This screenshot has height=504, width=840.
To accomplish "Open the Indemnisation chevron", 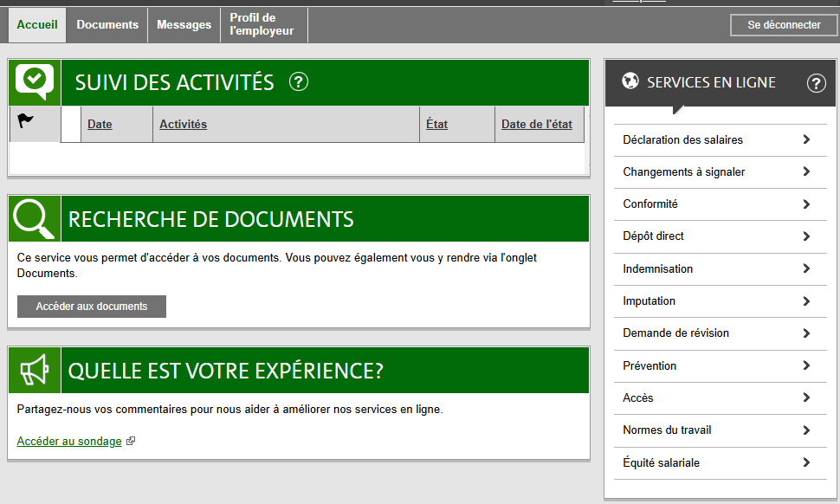I will click(x=806, y=268).
